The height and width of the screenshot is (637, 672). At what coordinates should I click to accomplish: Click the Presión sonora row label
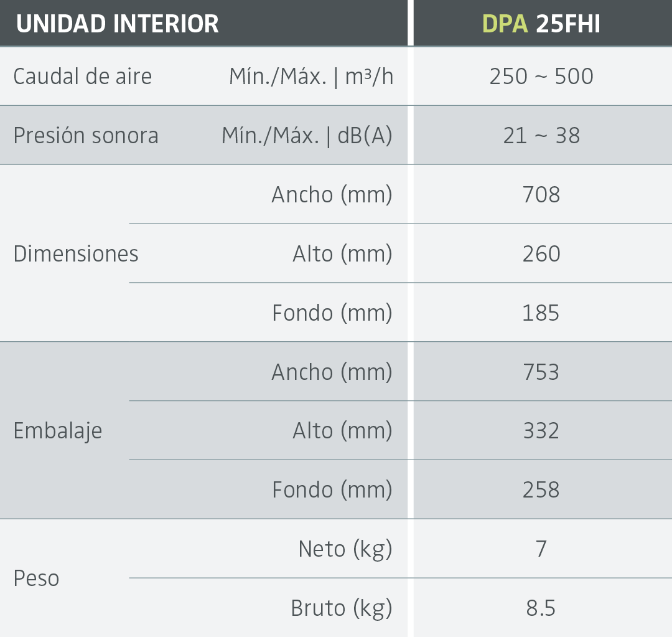click(86, 136)
